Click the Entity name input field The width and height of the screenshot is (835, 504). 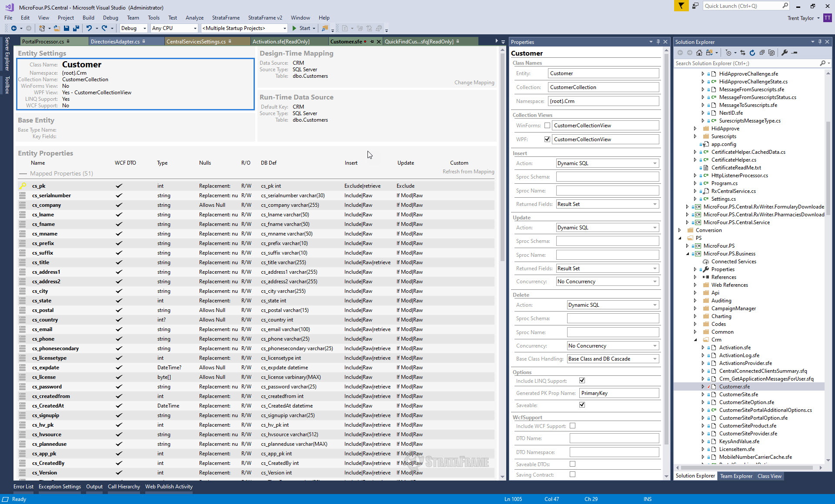[x=604, y=73]
